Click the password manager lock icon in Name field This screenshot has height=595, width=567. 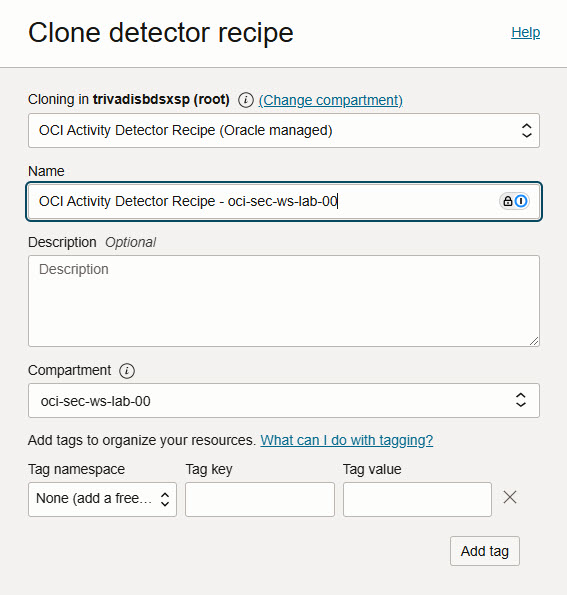[x=507, y=201]
